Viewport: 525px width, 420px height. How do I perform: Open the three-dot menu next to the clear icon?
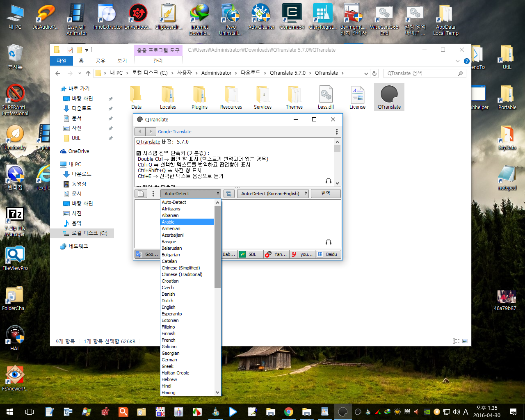coord(153,194)
